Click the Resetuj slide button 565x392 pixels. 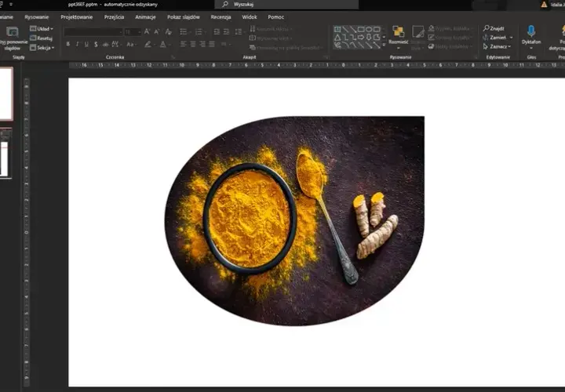(42, 38)
